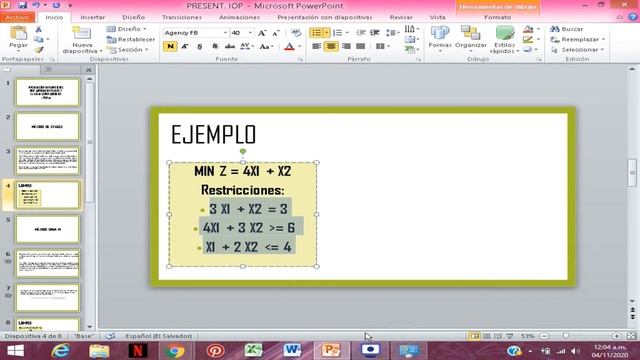This screenshot has width=640, height=360.
Task: Apply the red font color swatch
Action: pos(289,47)
